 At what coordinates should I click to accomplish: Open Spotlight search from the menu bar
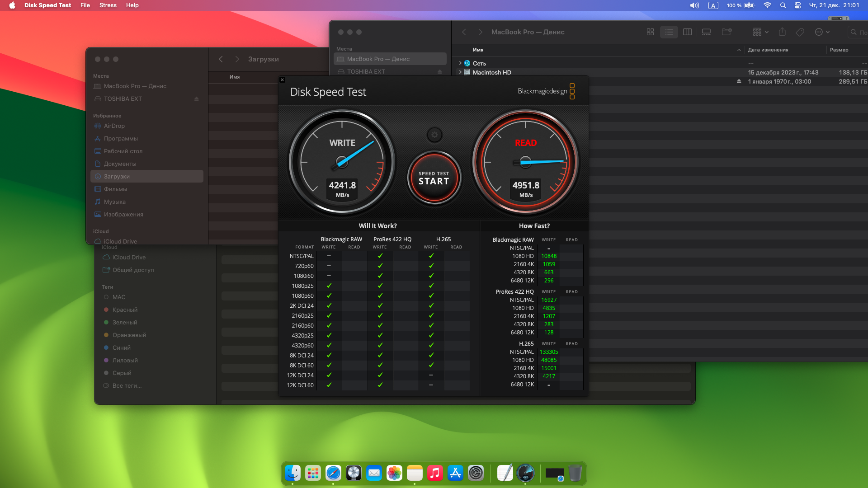(783, 5)
